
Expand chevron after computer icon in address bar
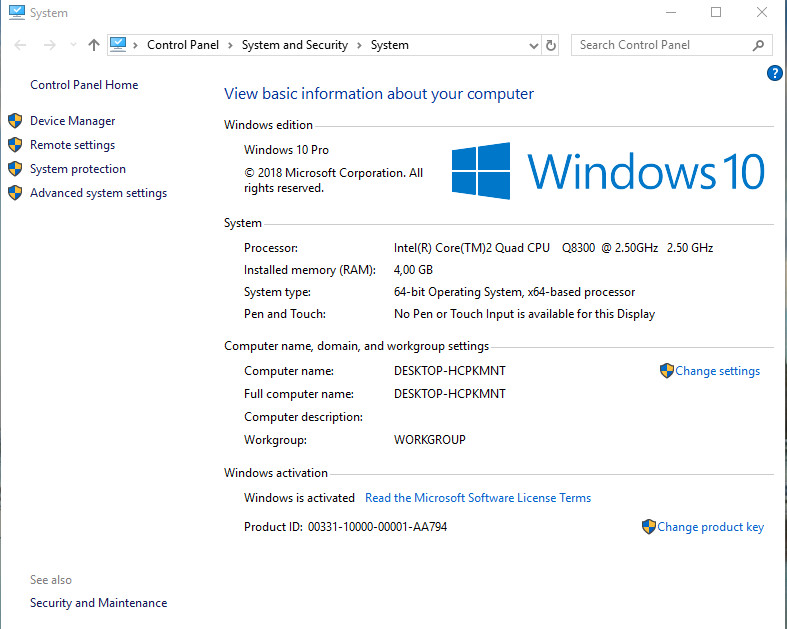click(x=135, y=46)
